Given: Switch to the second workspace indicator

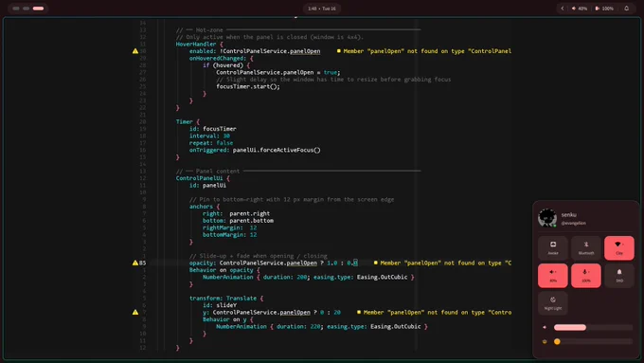Looking at the screenshot, I should pyautogui.click(x=26, y=9).
